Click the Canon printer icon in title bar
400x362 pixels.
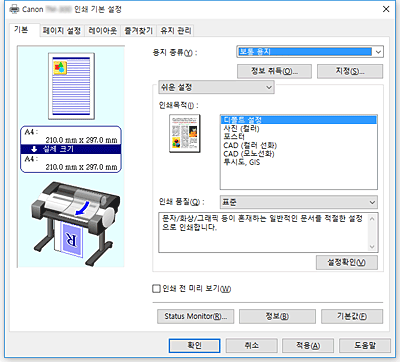[x=14, y=9]
